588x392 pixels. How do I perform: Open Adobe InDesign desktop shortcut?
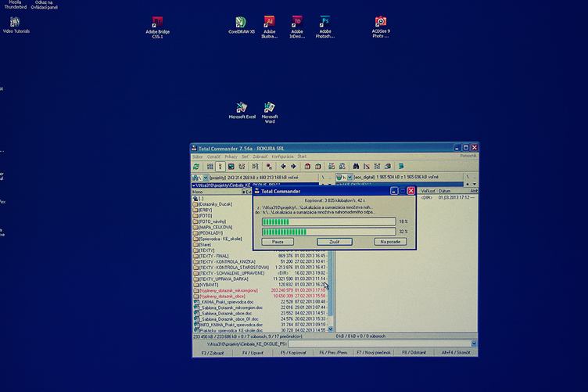point(297,22)
